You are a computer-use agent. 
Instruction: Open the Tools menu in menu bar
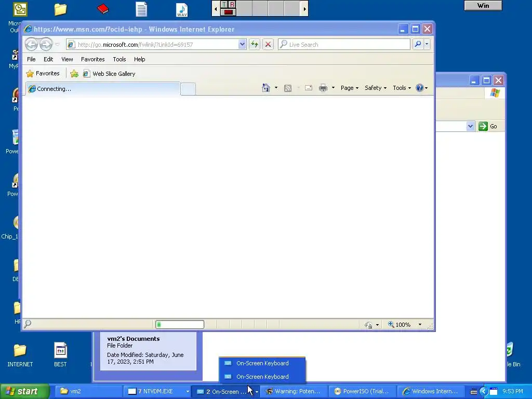119,59
